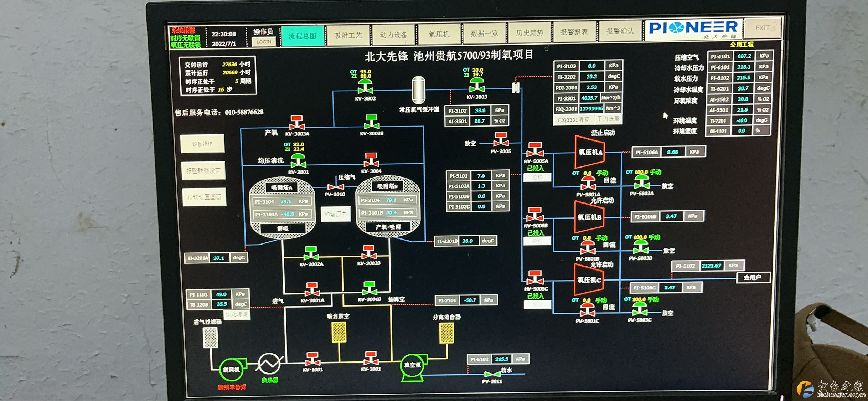Image resolution: width=868 pixels, height=401 pixels.
Task: Select green valve KV-3002A
Action: (x=311, y=253)
